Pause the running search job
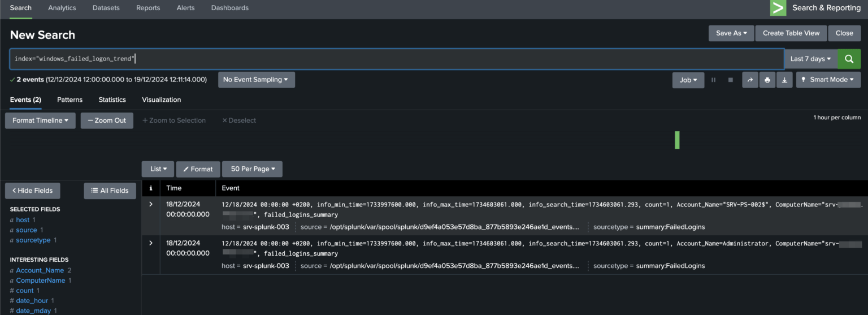 click(x=713, y=80)
